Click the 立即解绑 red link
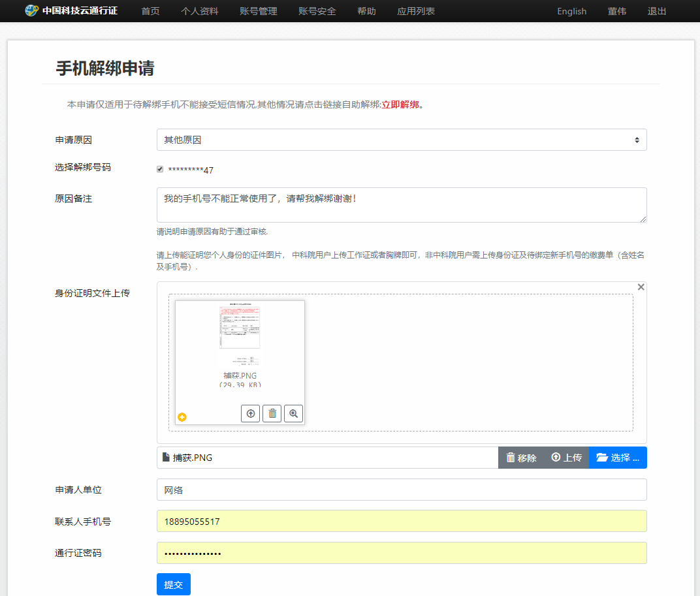Image resolution: width=700 pixels, height=596 pixels. tap(400, 104)
